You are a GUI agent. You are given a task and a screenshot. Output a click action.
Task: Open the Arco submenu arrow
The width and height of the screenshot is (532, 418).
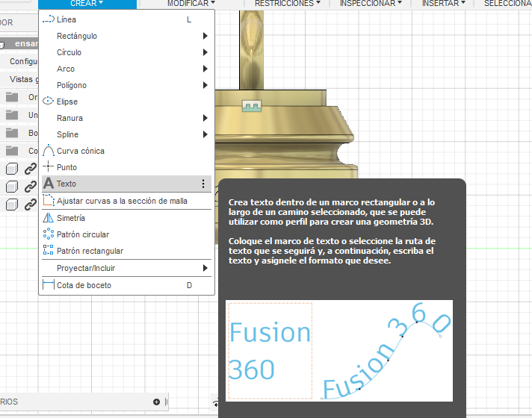click(x=205, y=69)
